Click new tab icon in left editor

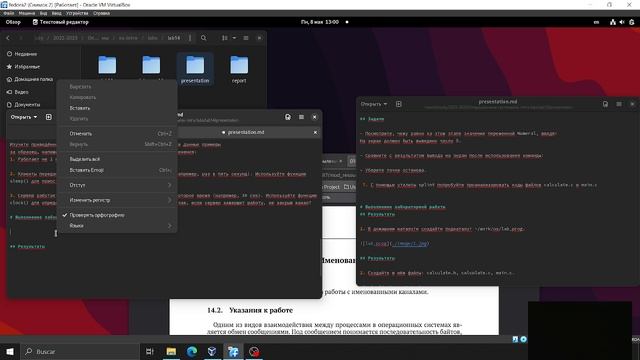point(49,117)
